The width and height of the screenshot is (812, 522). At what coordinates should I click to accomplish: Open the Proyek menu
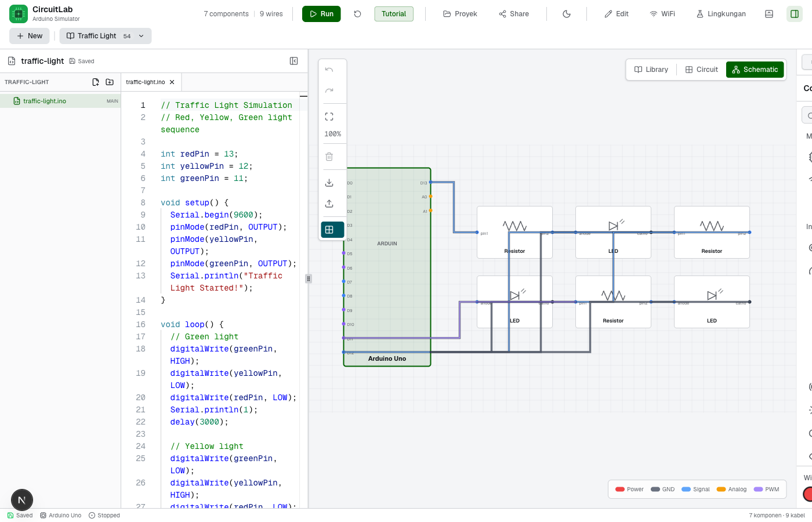coord(460,14)
